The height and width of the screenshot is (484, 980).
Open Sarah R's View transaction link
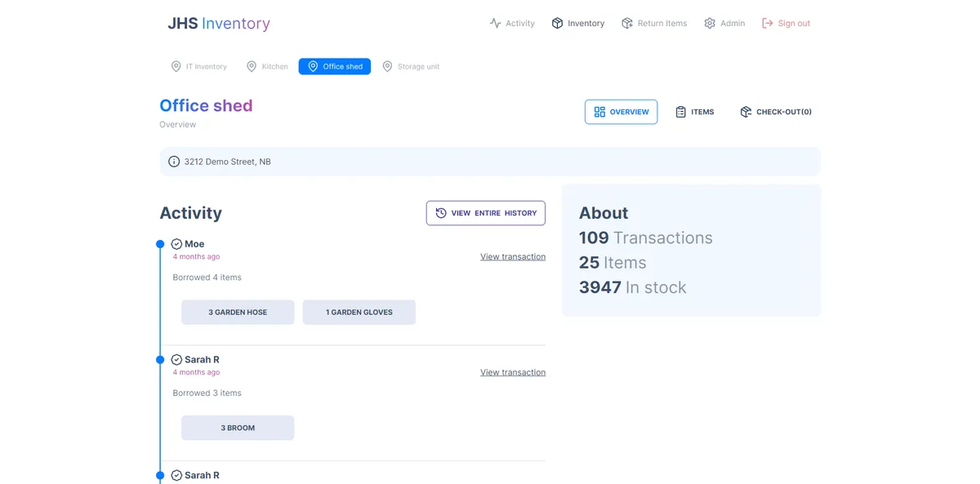pyautogui.click(x=513, y=373)
